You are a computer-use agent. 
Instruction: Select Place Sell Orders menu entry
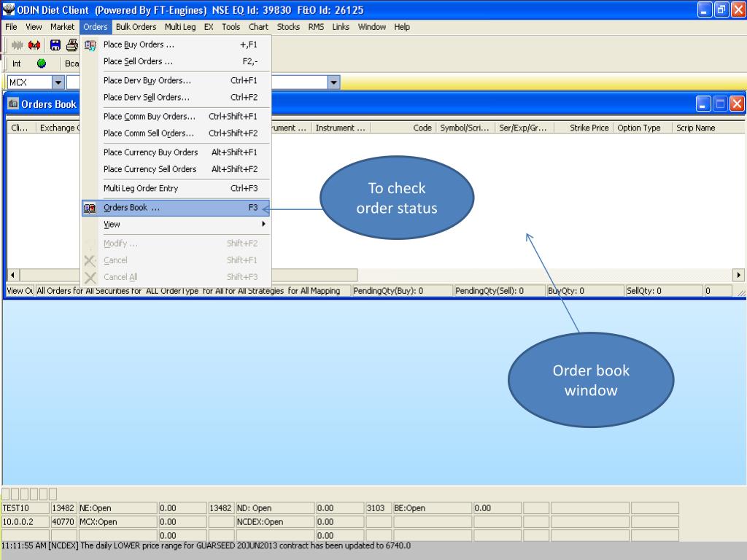[176, 61]
